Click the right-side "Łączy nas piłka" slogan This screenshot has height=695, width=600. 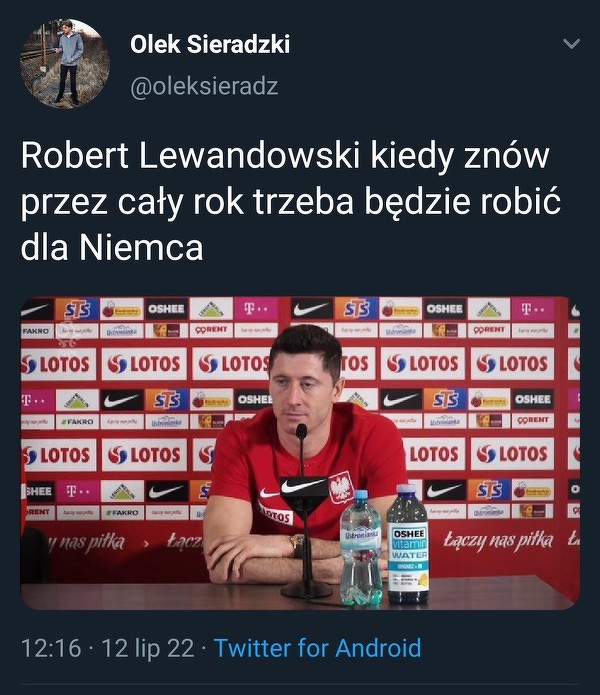(498, 540)
